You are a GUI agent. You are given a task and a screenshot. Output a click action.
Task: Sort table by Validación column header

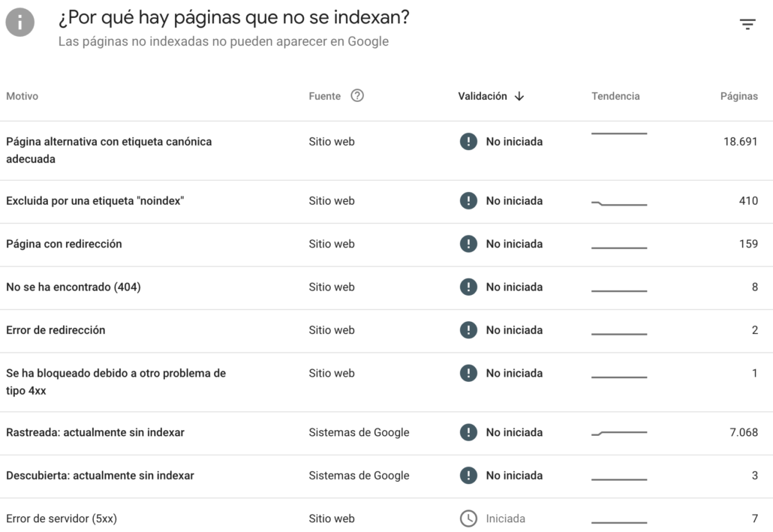click(483, 97)
